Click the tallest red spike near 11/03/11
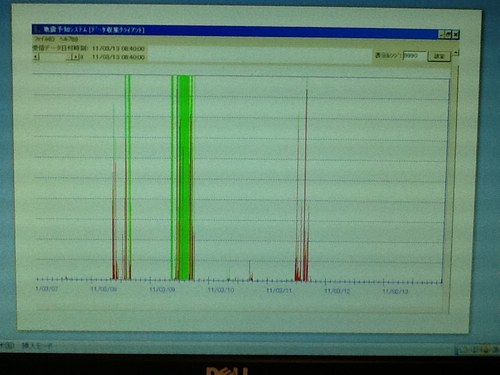Viewport: 500px width, 375px height. (x=306, y=182)
